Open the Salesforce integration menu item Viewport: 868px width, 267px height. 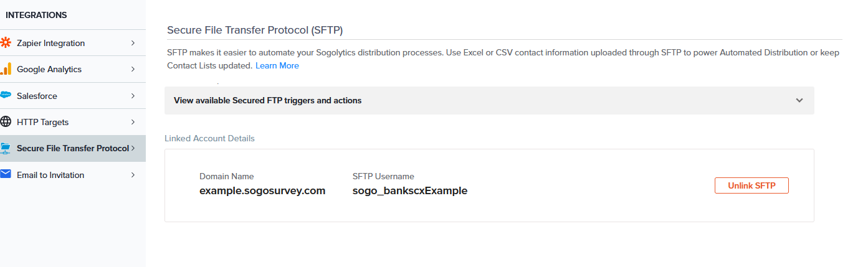37,96
